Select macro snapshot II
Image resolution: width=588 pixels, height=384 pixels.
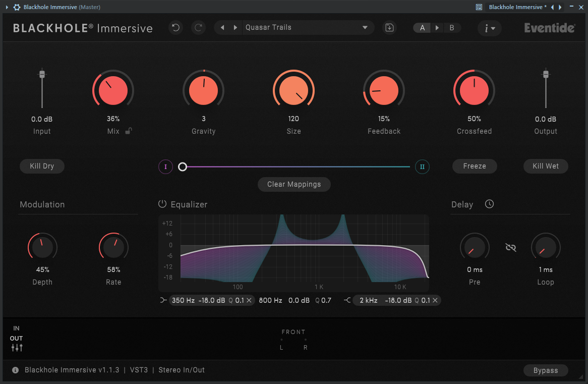click(422, 167)
